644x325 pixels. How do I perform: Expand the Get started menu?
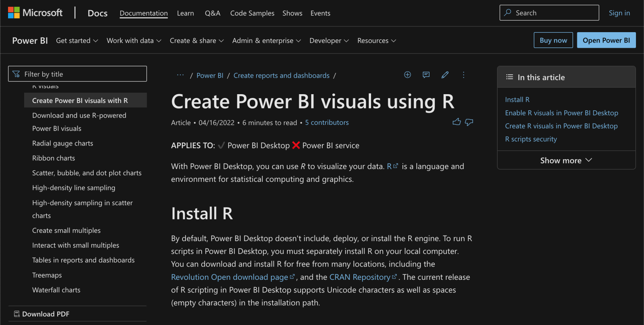pyautogui.click(x=77, y=41)
